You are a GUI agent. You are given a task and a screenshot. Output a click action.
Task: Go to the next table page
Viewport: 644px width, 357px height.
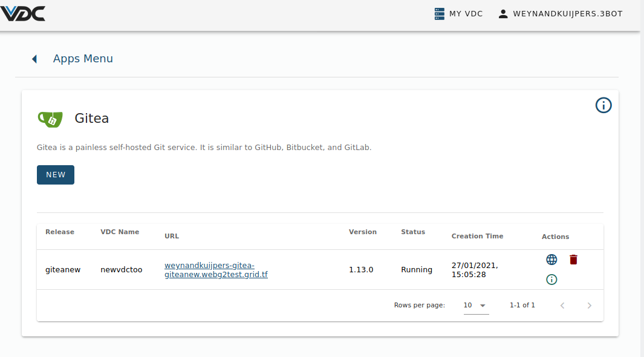(589, 305)
